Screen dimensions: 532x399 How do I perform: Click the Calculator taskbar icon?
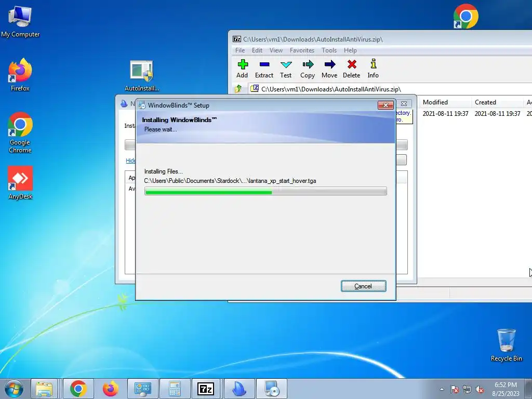click(x=175, y=389)
